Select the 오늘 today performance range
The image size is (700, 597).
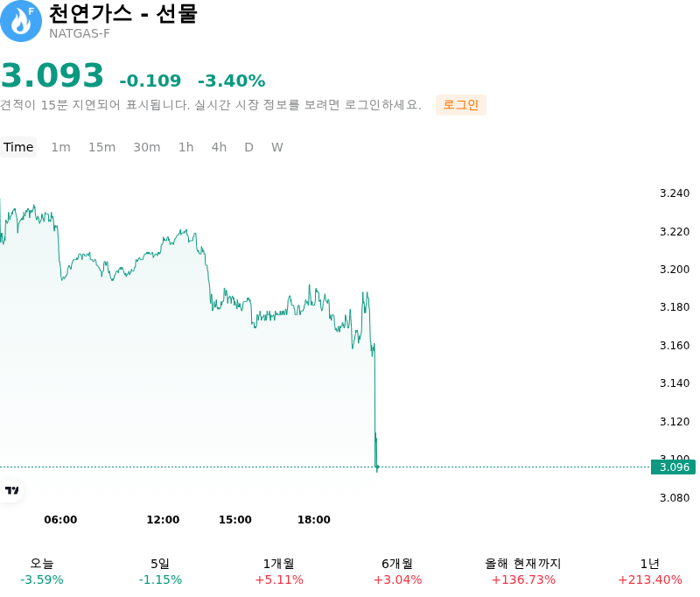click(42, 572)
